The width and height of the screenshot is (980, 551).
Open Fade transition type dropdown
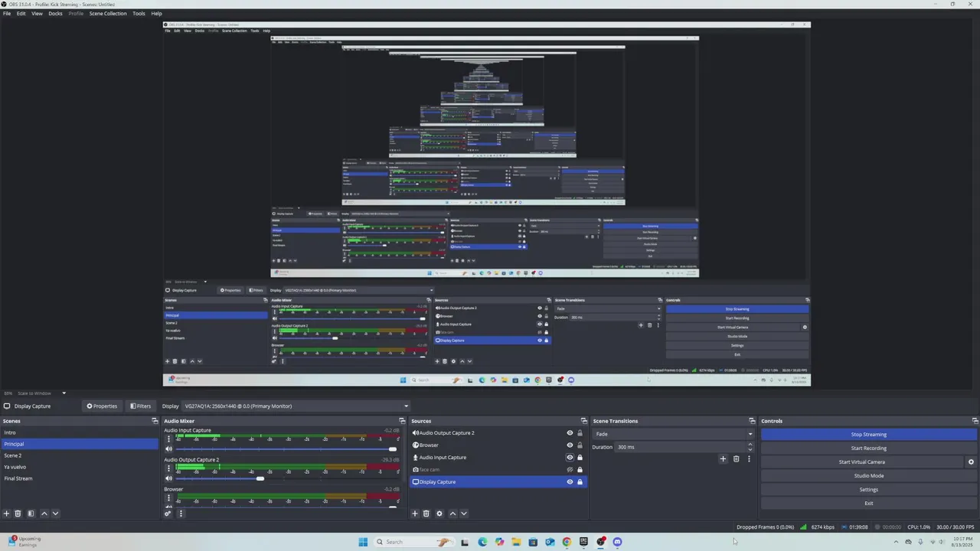click(674, 434)
